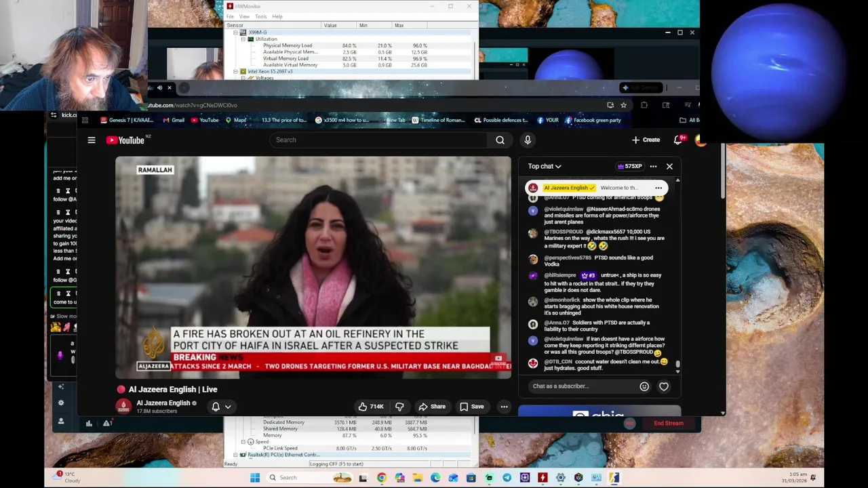868x488 pixels.
Task: Toggle channel notification bell for Al Jazeera
Action: [x=216, y=407]
